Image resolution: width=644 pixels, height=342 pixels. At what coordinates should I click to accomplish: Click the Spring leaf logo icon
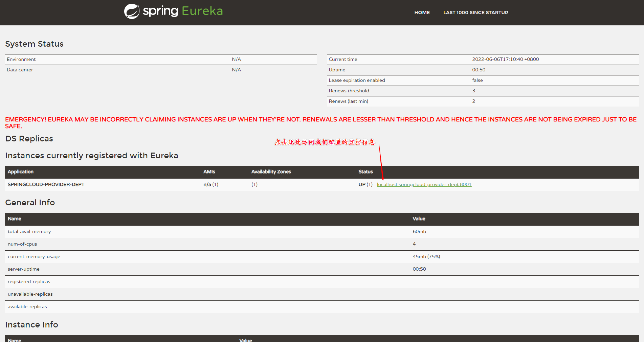click(132, 12)
